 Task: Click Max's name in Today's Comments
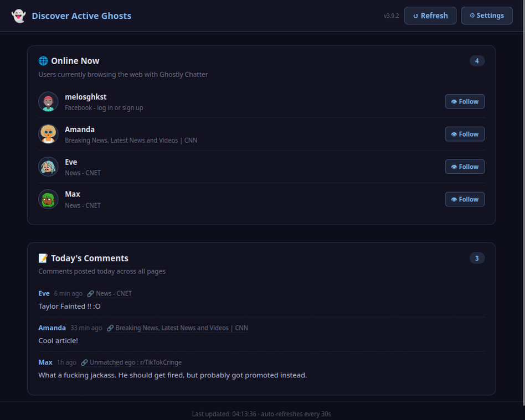click(x=45, y=362)
